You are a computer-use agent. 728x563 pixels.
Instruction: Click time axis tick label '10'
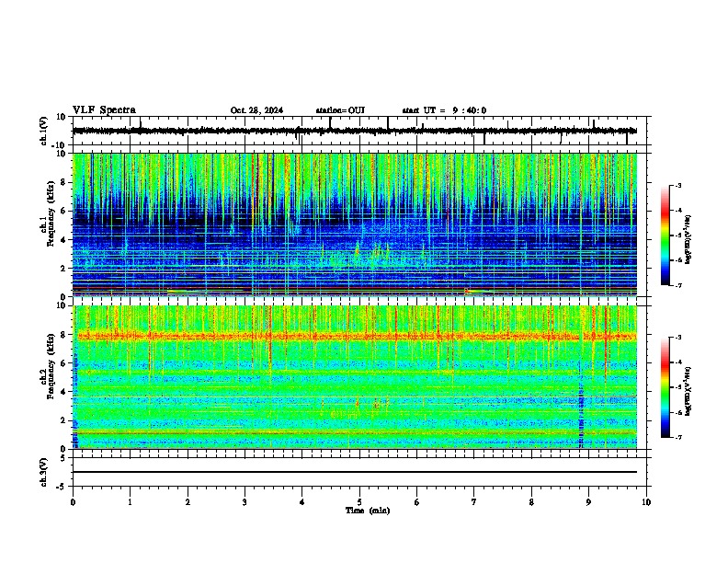click(646, 502)
